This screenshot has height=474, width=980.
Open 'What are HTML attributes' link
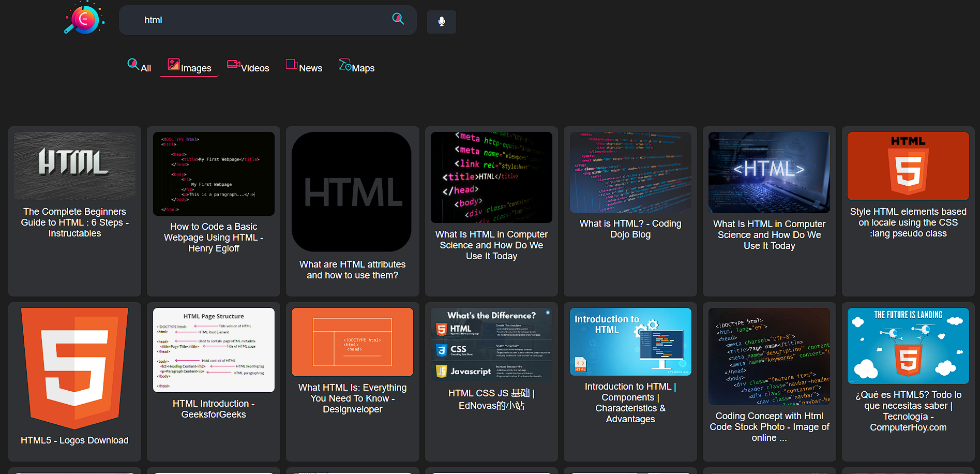click(x=352, y=270)
